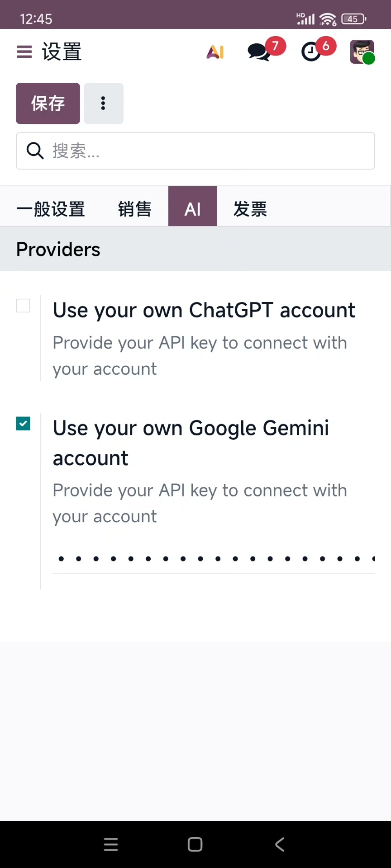Image resolution: width=391 pixels, height=868 pixels.
Task: Tap the Android home button
Action: pos(195,844)
